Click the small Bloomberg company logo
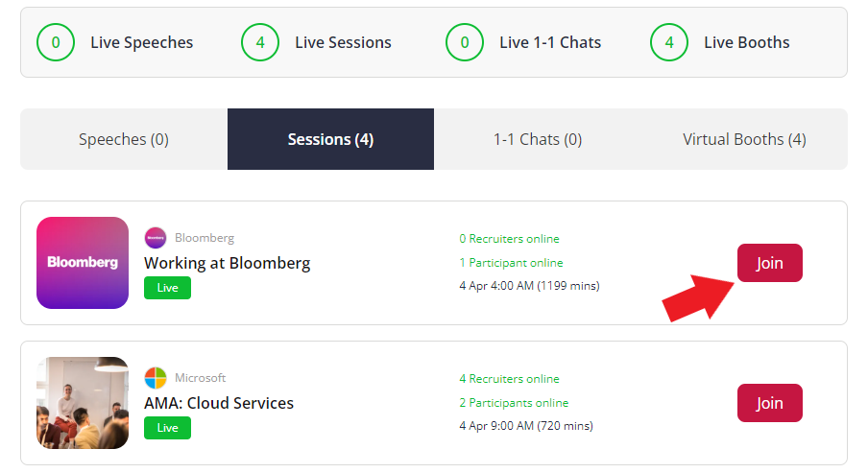Viewport: 868px width, 473px height. [156, 238]
